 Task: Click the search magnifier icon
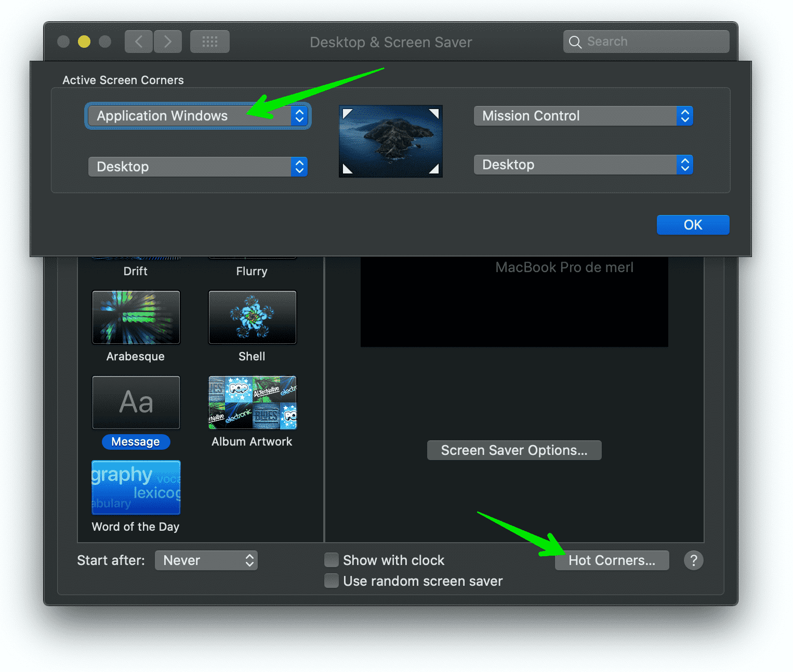pos(575,42)
